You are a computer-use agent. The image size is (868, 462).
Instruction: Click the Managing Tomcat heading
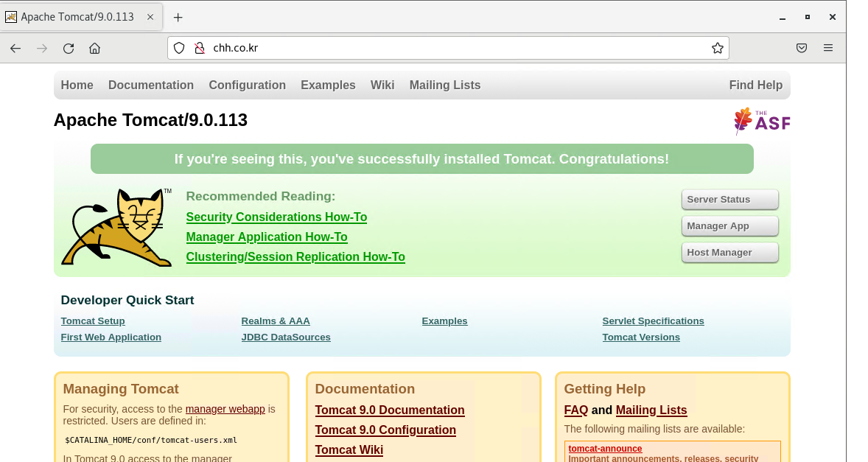[x=121, y=389]
